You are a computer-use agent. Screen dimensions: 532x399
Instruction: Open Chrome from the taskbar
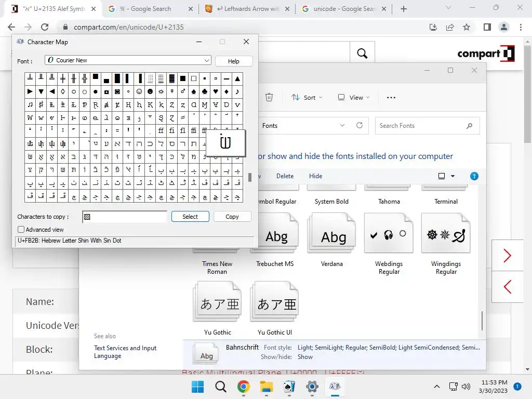click(244, 387)
